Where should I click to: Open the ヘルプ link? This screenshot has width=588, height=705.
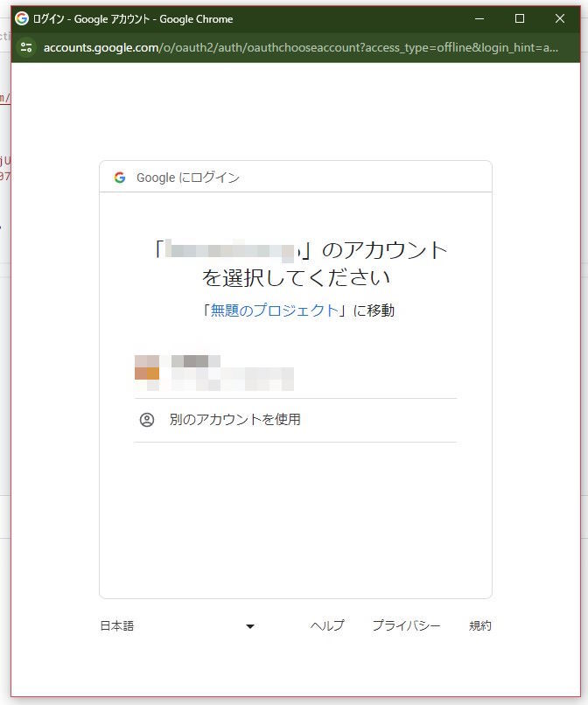click(327, 625)
